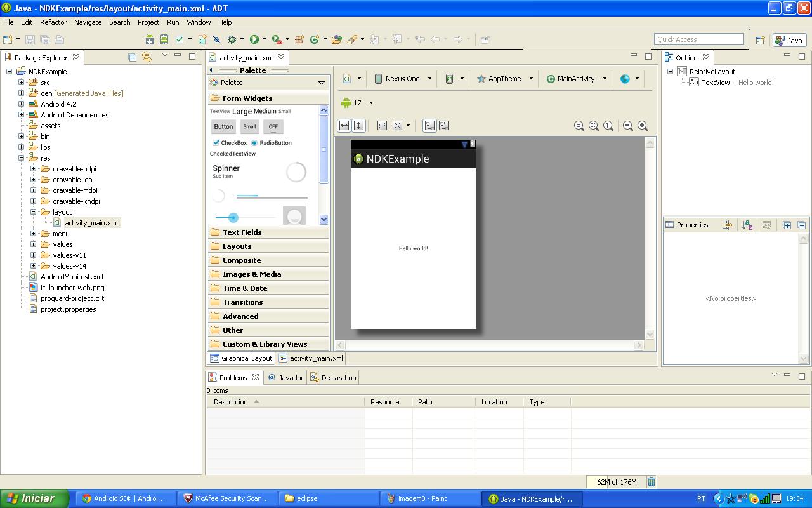Click the External Tools run icon

[x=277, y=39]
